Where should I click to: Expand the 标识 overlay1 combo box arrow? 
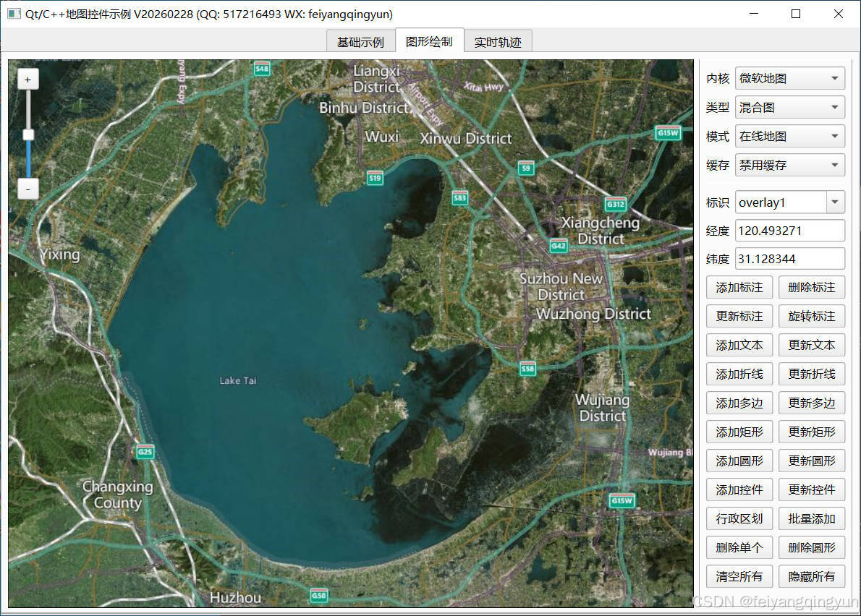click(835, 202)
